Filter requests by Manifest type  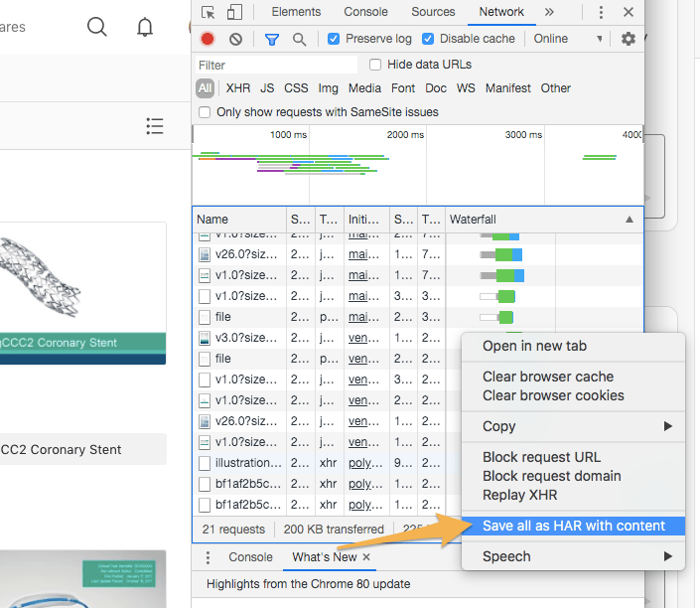coord(508,88)
